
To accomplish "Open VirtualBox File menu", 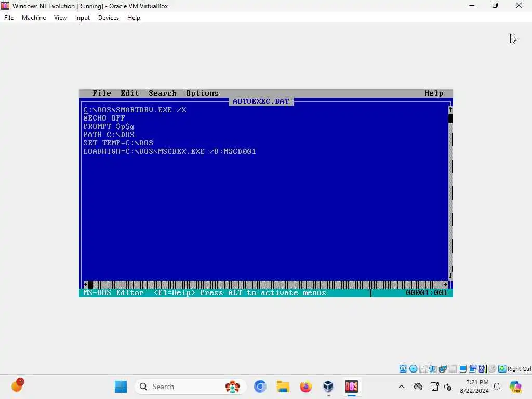I will (9, 18).
